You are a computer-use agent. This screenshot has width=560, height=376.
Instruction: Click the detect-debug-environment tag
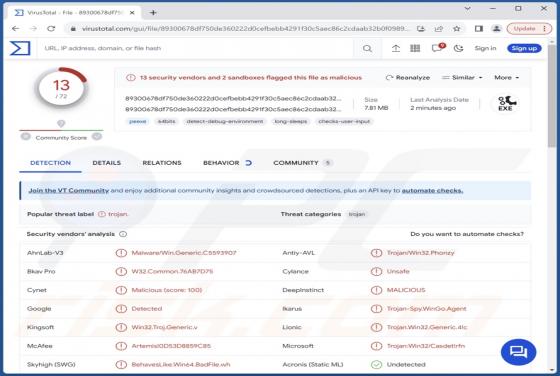pyautogui.click(x=225, y=122)
